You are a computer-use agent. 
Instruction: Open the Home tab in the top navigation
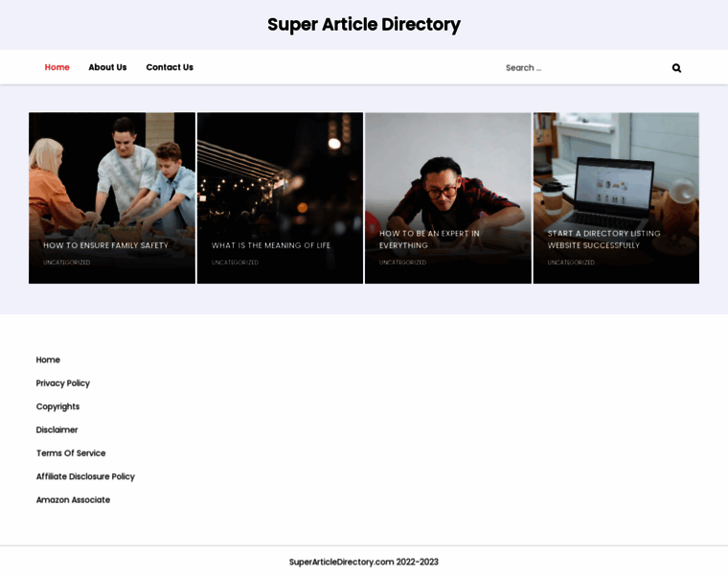(57, 67)
